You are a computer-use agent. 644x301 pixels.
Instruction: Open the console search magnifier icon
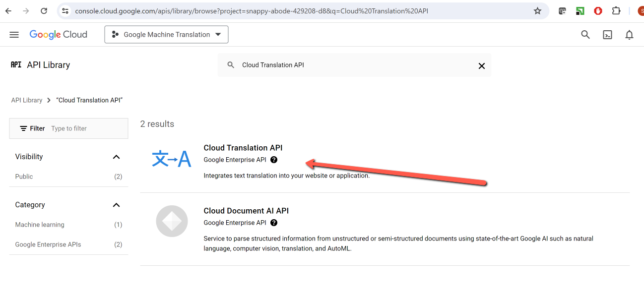click(585, 35)
